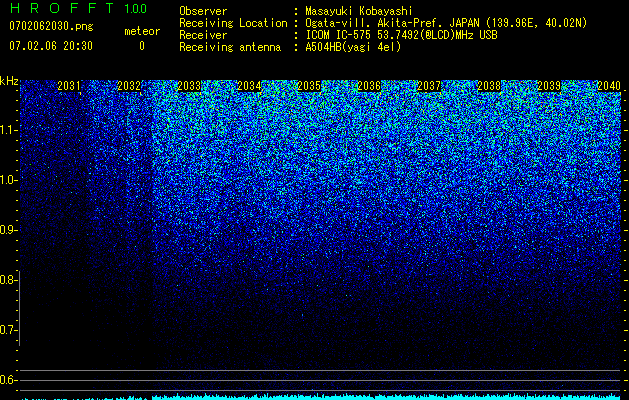Click the kHz axis unit label

(x=9, y=81)
